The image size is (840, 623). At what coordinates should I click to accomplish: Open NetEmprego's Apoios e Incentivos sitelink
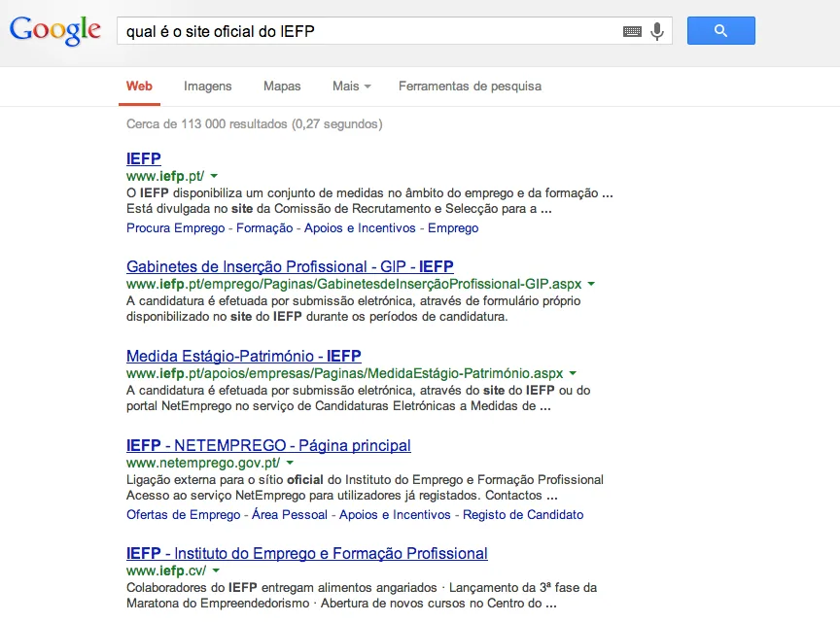coord(395,515)
